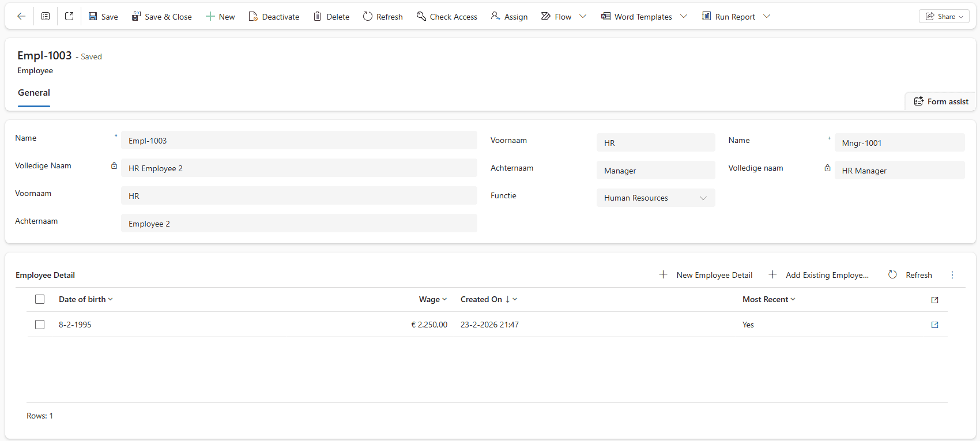Viewport: 980px width, 441px height.
Task: Click Run Report
Action: 729,17
